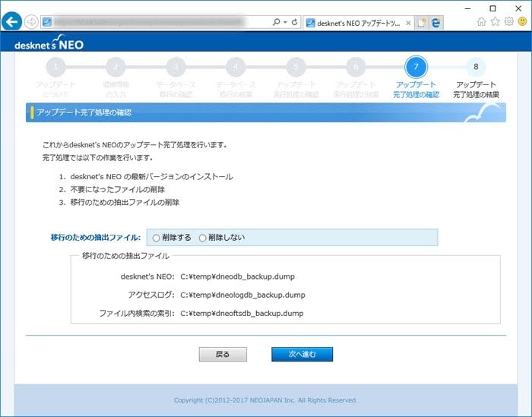Click the Copyright NEOJAPAN footer text
532x417 pixels.
click(265, 400)
